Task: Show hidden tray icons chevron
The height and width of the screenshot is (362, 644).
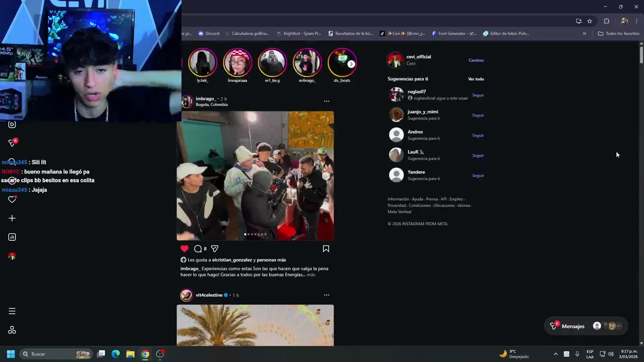Action: click(x=555, y=354)
